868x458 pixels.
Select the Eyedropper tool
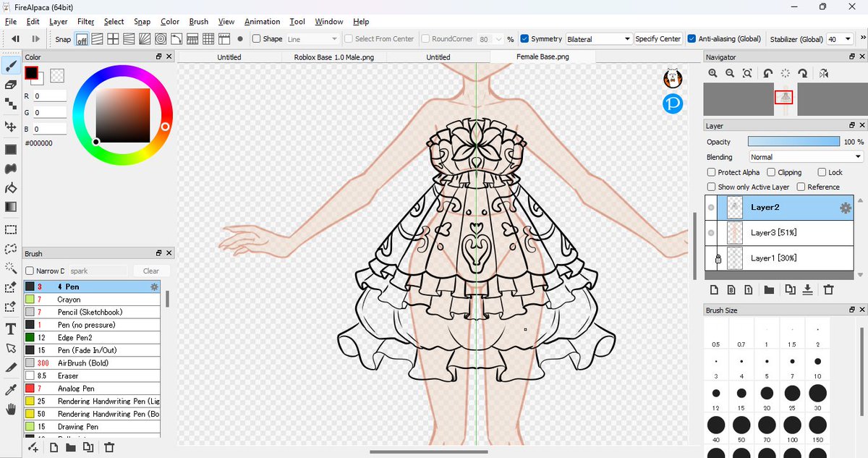pos(11,390)
